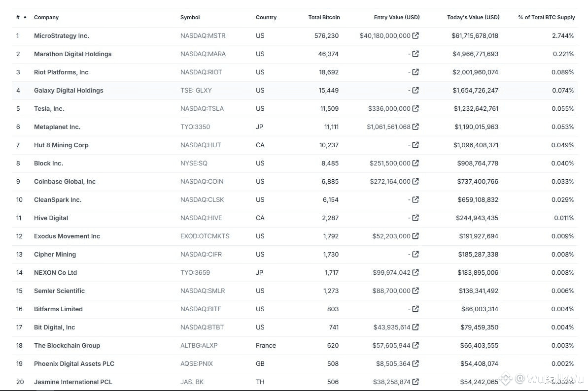Screen dimensions: 588x391
Task: Select the $1,061,561,068 entry value
Action: tap(388, 127)
